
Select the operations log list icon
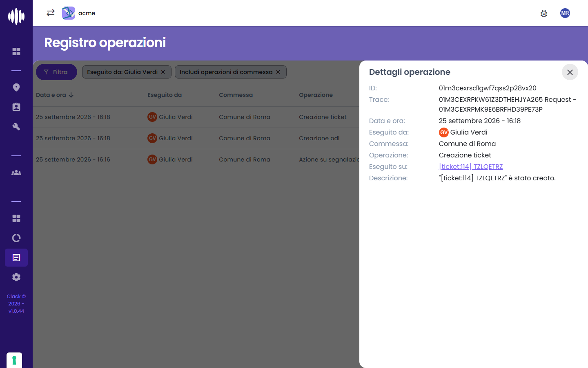pos(16,258)
